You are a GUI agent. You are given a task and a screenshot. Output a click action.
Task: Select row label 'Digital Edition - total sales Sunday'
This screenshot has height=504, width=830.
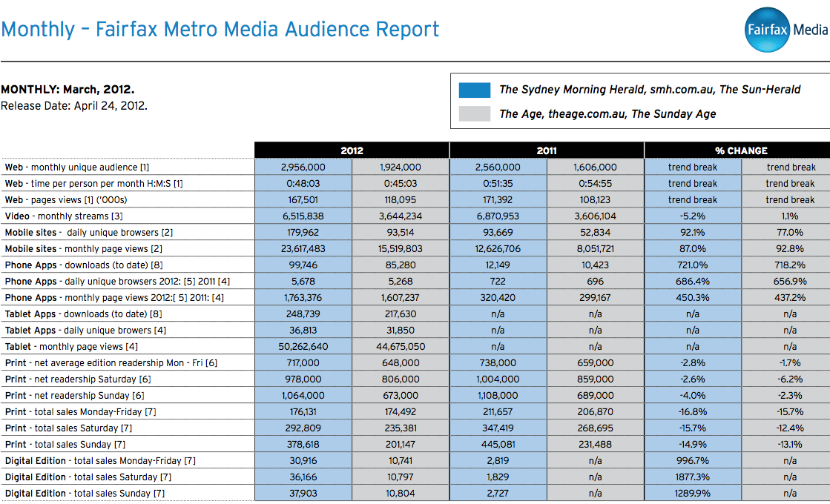tap(78, 494)
